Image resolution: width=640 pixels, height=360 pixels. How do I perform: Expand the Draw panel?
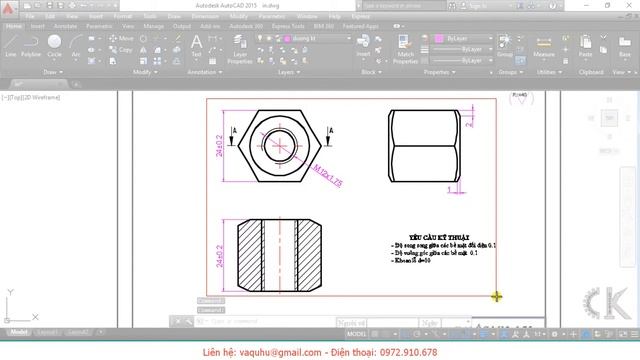[53, 72]
